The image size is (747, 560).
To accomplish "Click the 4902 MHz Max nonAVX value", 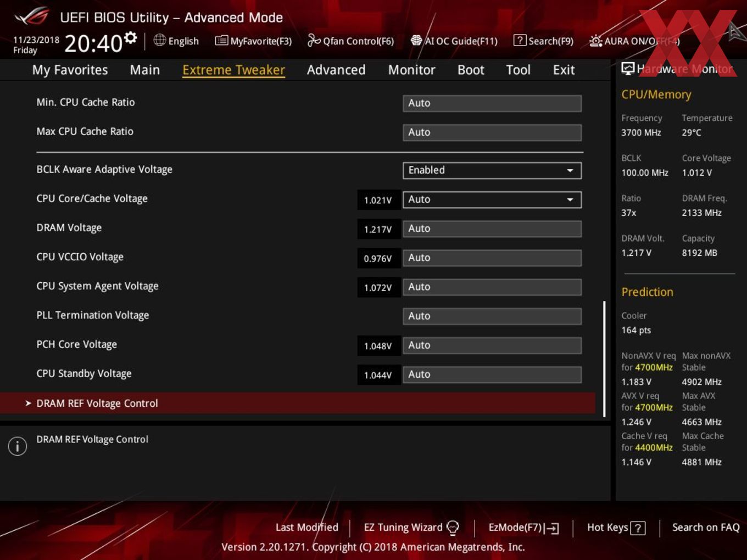I will tap(702, 382).
